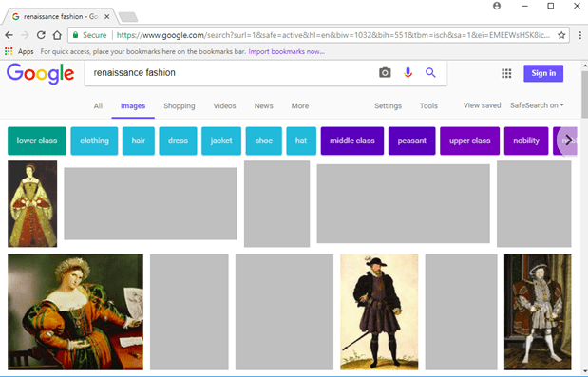The height and width of the screenshot is (377, 588).
Task: Bookmark this page with the star icon
Action: click(x=561, y=35)
